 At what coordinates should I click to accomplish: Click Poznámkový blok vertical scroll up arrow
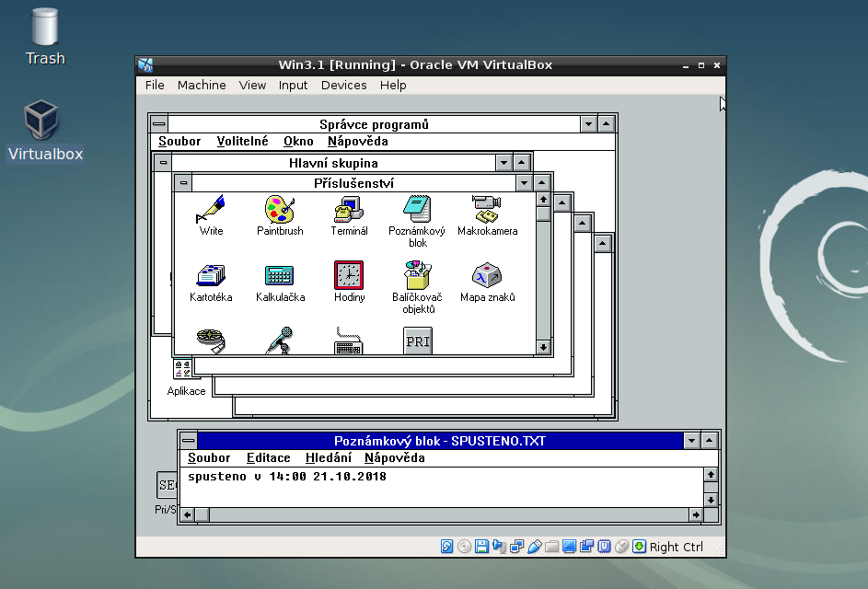[711, 474]
